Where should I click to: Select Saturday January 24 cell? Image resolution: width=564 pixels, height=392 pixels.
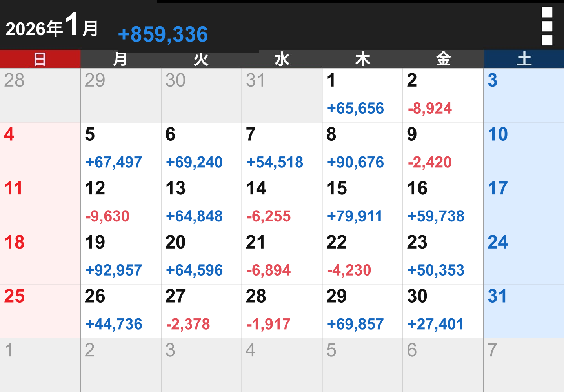[524, 257]
